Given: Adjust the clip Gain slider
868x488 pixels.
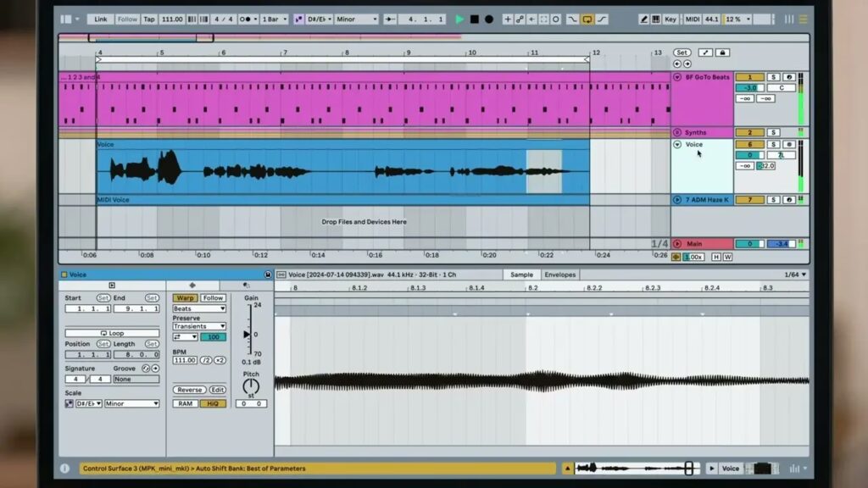Looking at the screenshot, I should point(248,334).
